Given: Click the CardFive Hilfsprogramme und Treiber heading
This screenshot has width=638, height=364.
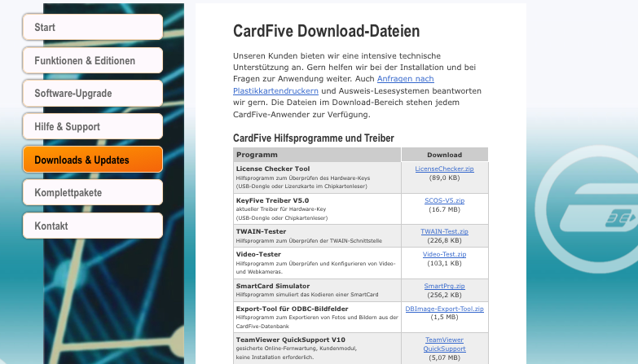Looking at the screenshot, I should point(314,138).
